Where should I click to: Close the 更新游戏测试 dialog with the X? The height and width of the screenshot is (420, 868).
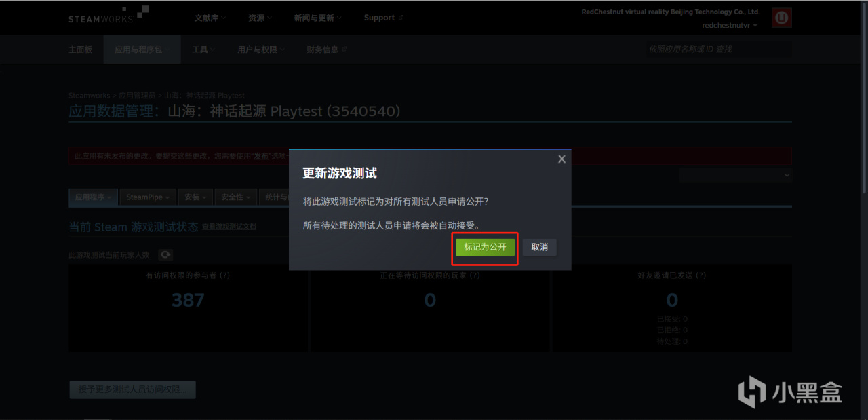561,159
